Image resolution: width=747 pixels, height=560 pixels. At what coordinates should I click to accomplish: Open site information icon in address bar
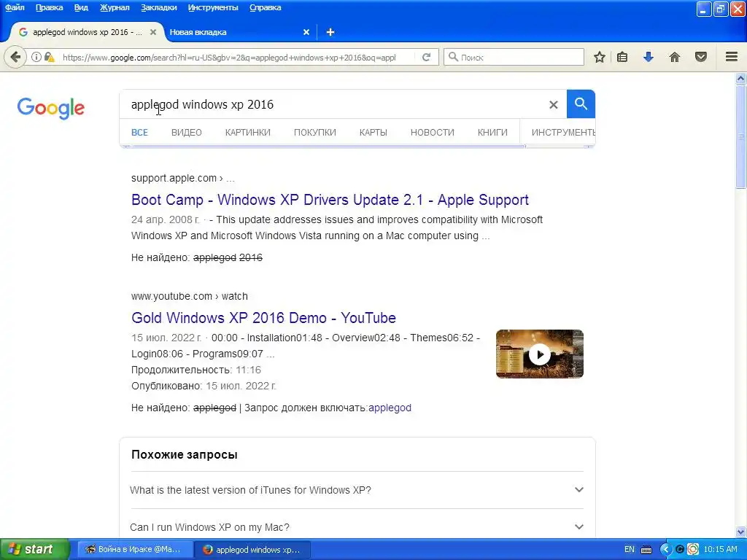point(36,57)
